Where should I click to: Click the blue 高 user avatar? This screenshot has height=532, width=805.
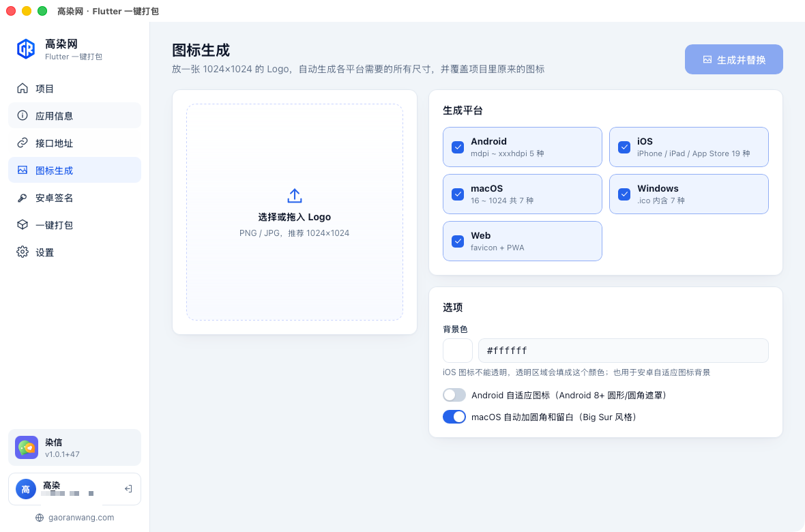(x=26, y=490)
